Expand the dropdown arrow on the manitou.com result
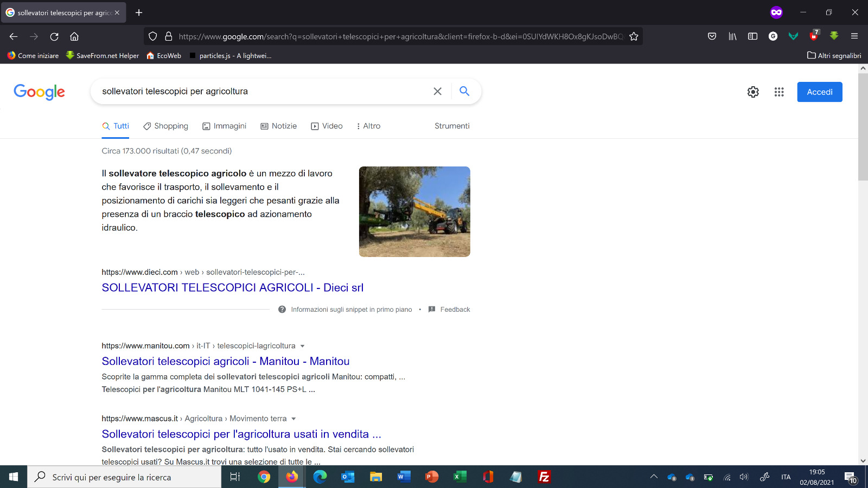The width and height of the screenshot is (868, 488). point(303,345)
